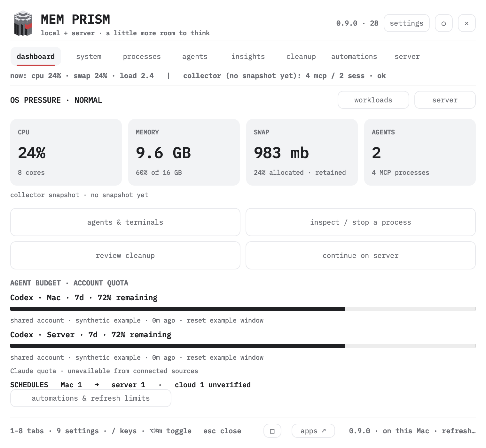Image resolution: width=486 pixels, height=448 pixels.
Task: Click the Codex Server quota progress bar
Action: point(243,346)
